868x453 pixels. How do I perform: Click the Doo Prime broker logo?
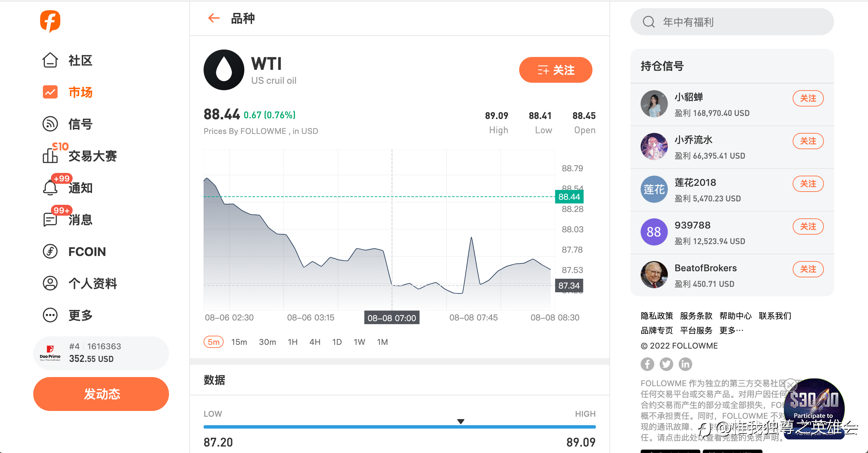(x=50, y=353)
